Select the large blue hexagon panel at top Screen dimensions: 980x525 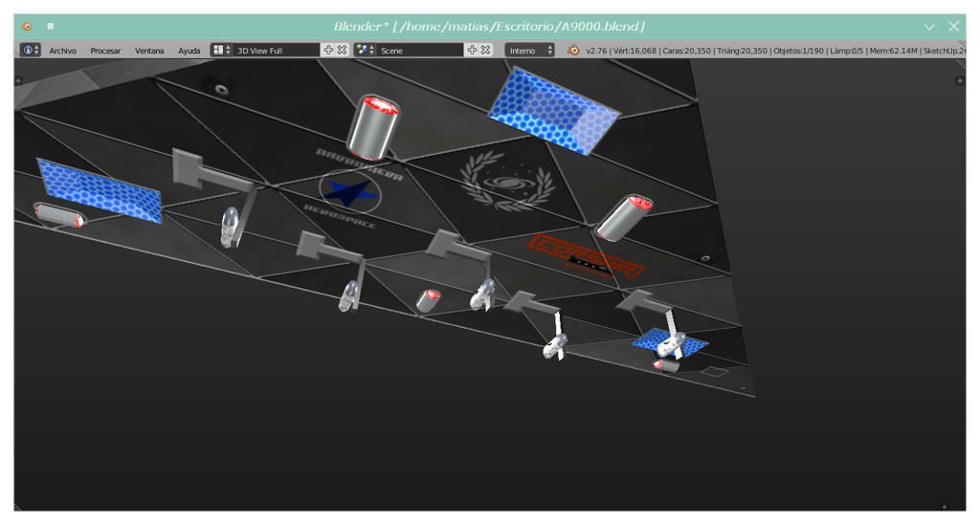pyautogui.click(x=552, y=111)
